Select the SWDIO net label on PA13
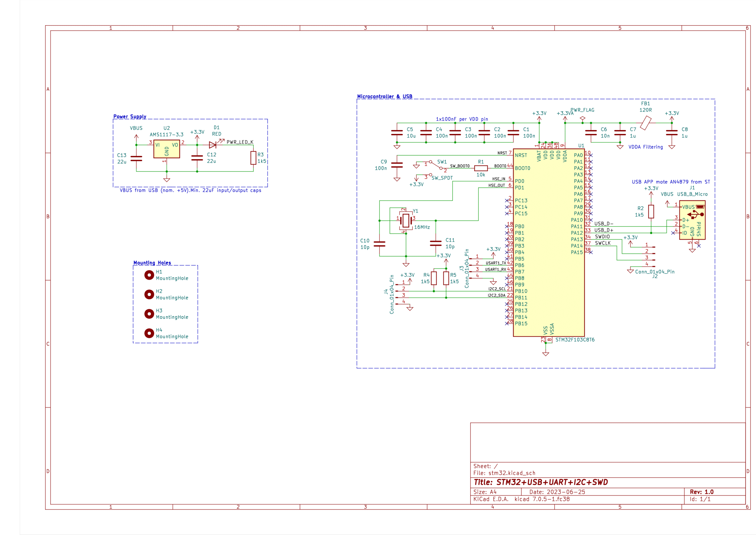 coord(602,236)
